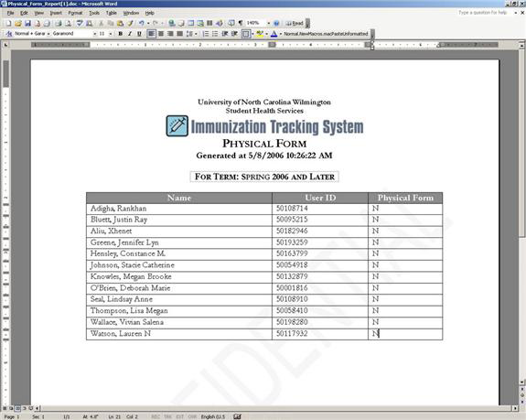Viewport: 526px width, 420px height.
Task: Open the Table menu
Action: click(x=112, y=13)
